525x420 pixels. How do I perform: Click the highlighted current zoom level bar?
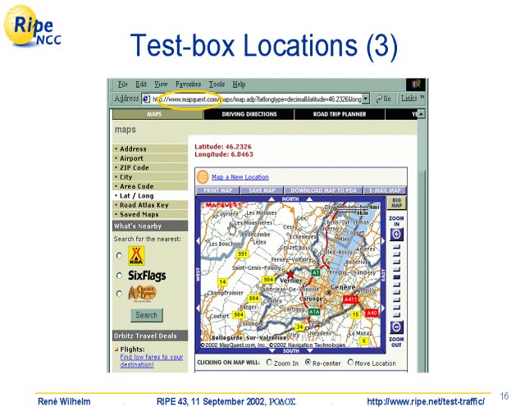coord(396,277)
